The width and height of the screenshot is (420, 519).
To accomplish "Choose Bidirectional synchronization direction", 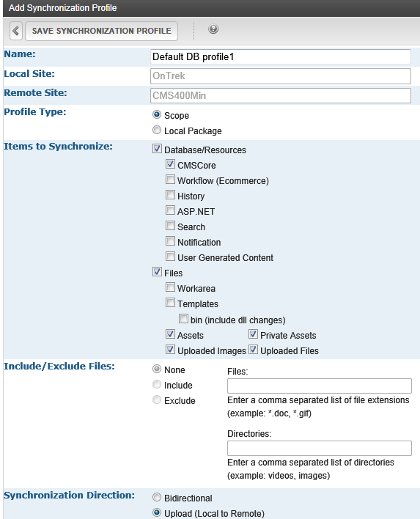I will tap(157, 498).
